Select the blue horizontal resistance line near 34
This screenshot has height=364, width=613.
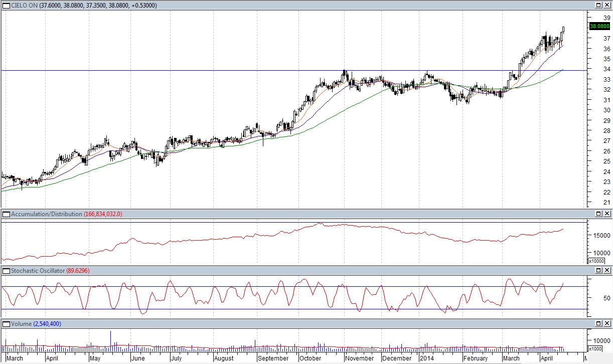(x=201, y=71)
